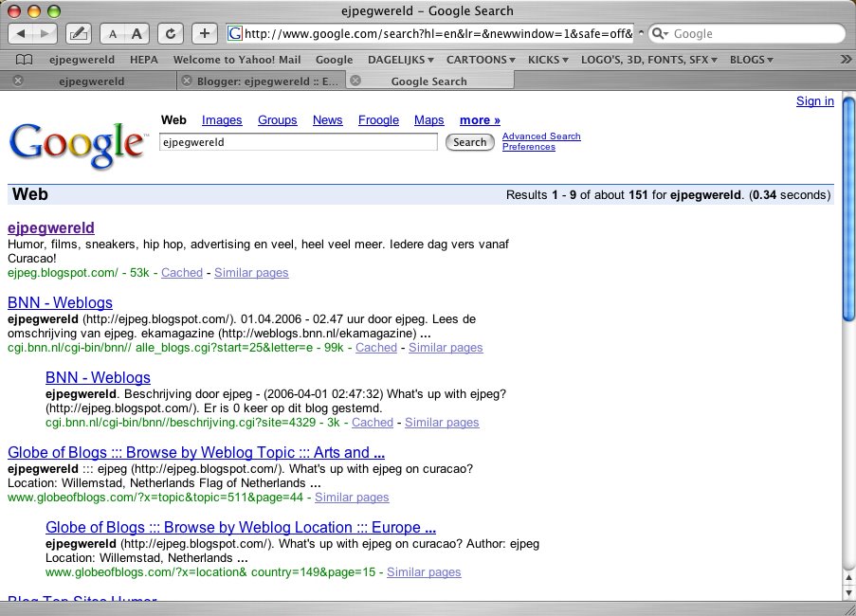Viewport: 856px width, 616px height.
Task: Open Google Groups search
Action: 278,120
